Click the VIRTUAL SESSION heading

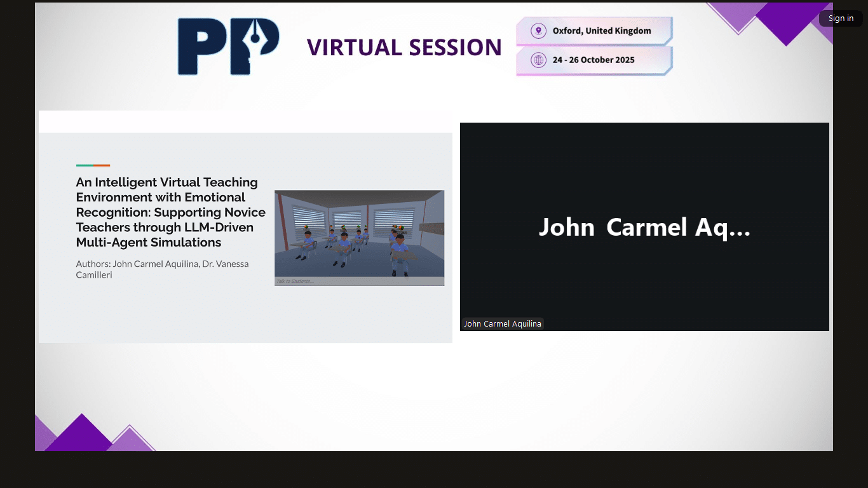[404, 48]
